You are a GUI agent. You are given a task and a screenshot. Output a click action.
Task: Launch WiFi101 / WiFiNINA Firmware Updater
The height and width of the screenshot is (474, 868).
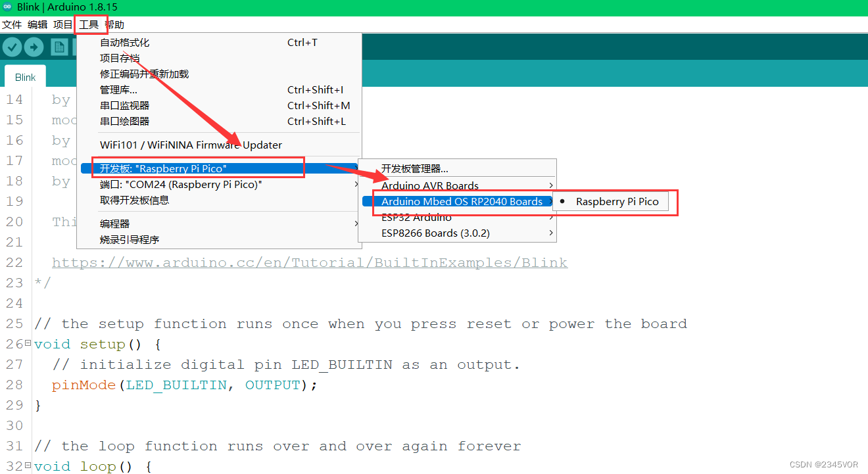219,145
